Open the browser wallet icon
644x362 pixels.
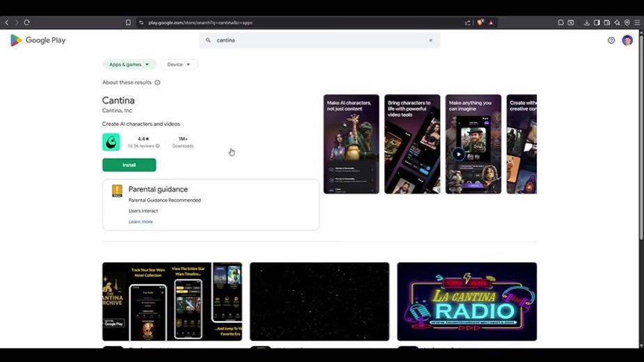[606, 22]
